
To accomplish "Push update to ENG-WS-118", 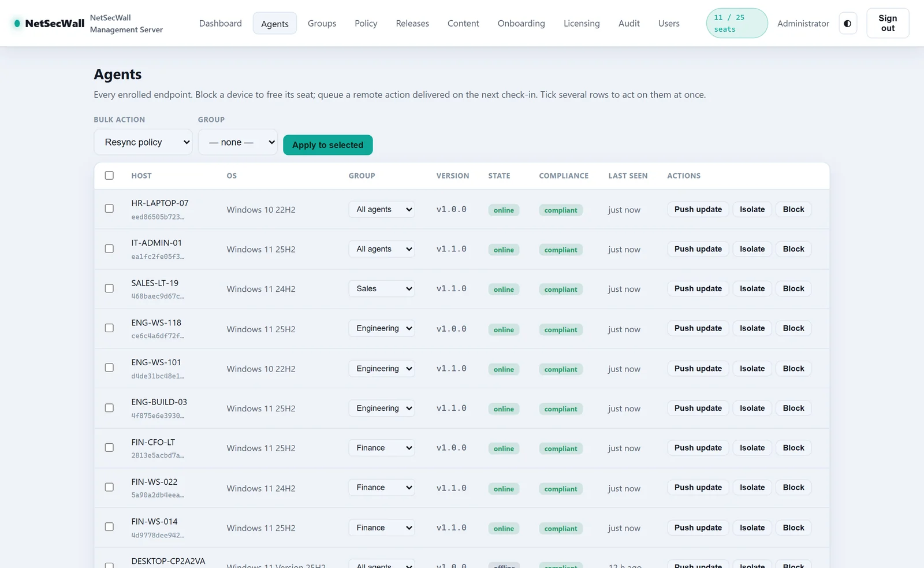I will (x=698, y=328).
